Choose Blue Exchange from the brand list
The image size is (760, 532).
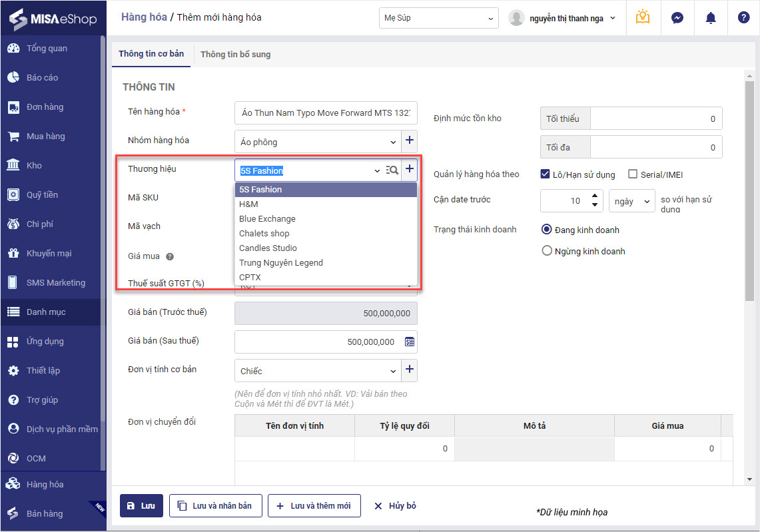click(x=267, y=218)
